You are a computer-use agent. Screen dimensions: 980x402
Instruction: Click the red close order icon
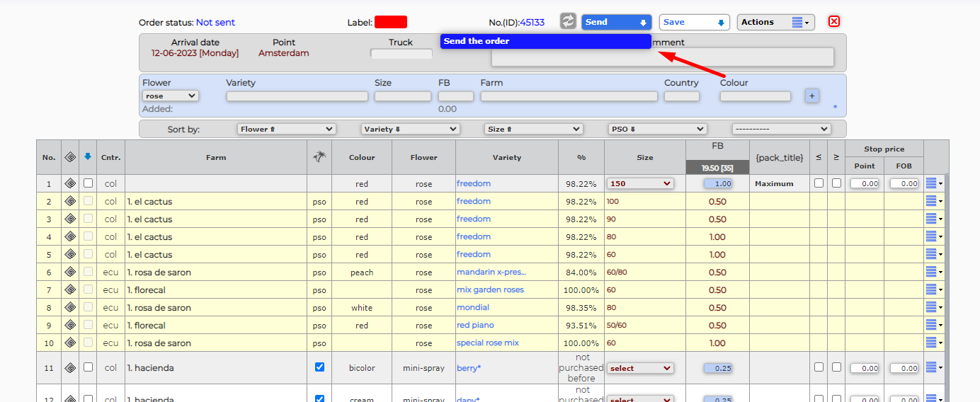[x=833, y=22]
